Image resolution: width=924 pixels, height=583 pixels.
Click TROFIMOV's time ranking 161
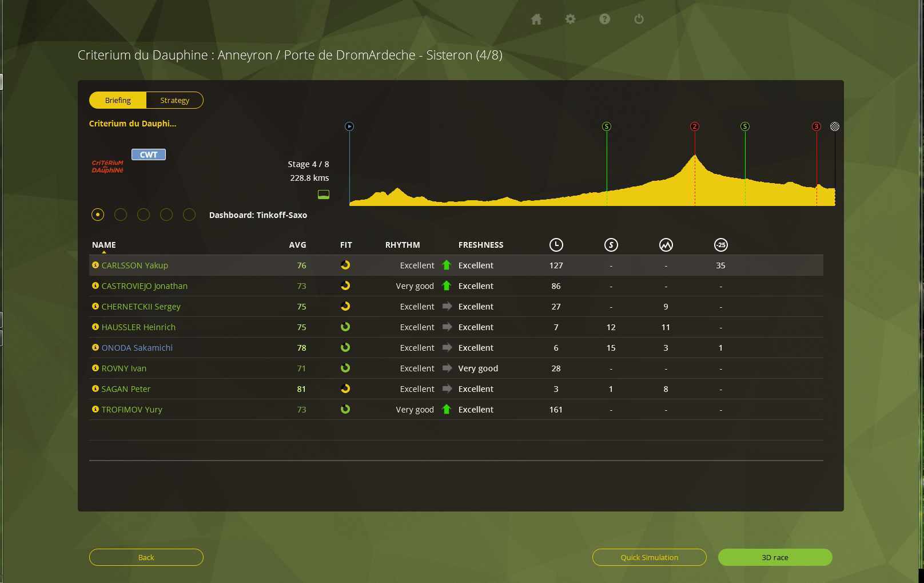tap(556, 410)
